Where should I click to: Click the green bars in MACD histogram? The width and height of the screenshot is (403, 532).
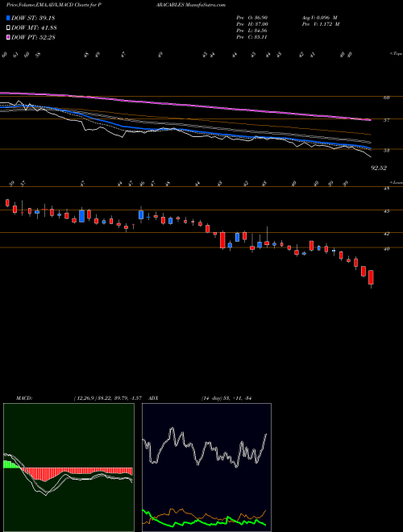pyautogui.click(x=11, y=464)
